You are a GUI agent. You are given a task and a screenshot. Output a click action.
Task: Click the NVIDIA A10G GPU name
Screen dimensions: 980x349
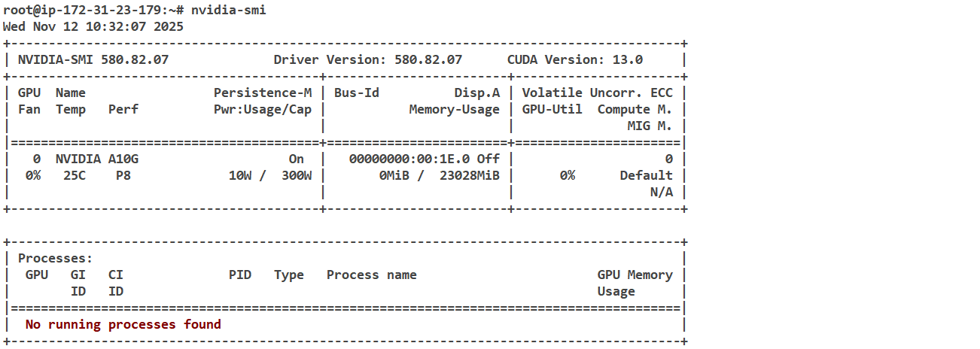[x=96, y=159]
